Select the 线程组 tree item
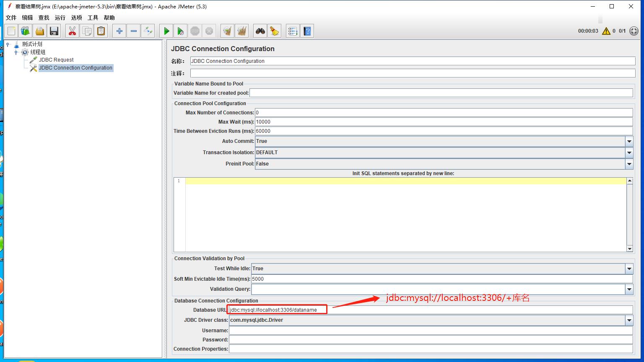The height and width of the screenshot is (362, 644). 38,52
